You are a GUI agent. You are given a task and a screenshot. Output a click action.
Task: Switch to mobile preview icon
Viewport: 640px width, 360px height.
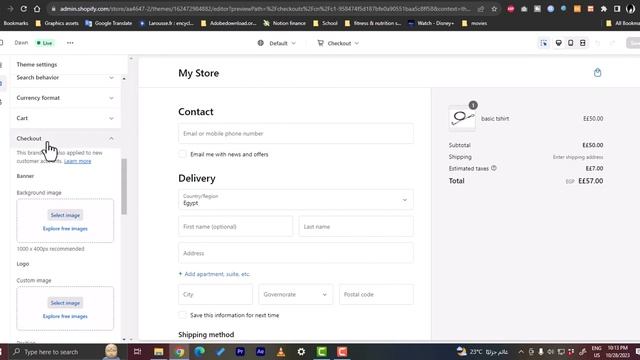click(x=571, y=43)
